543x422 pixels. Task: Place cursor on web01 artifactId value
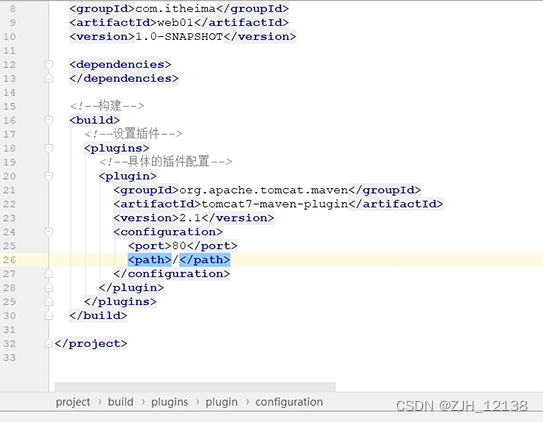coord(175,23)
